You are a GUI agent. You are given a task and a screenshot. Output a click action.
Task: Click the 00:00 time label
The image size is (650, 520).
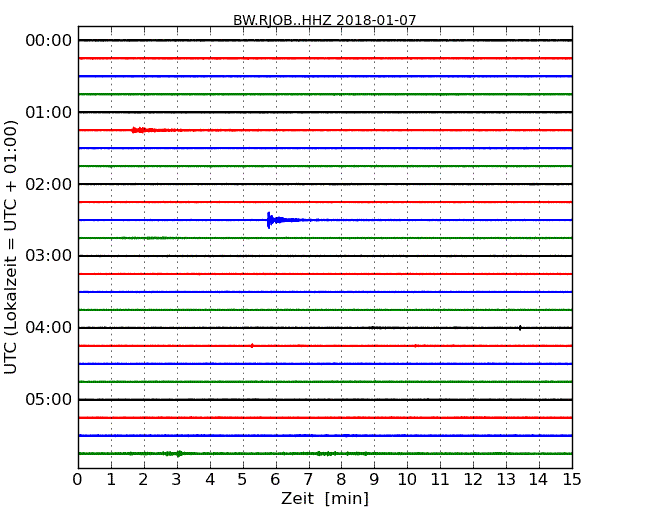tap(49, 41)
